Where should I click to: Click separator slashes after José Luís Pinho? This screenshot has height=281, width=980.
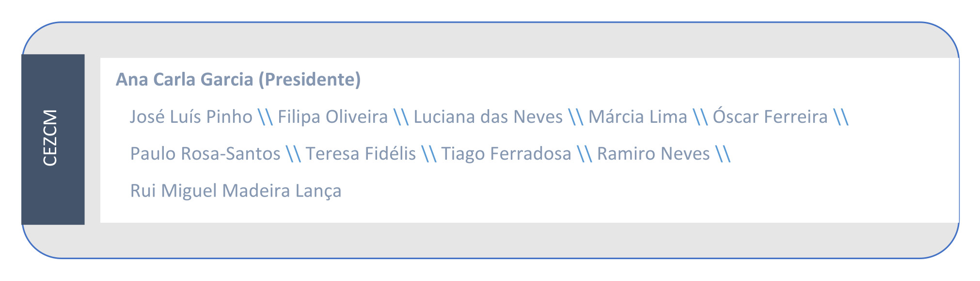266,117
